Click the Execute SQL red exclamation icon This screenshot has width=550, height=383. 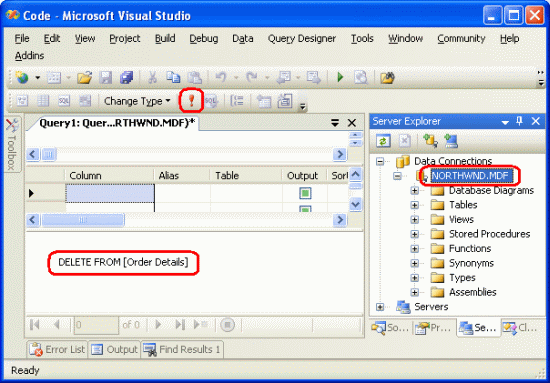point(191,101)
